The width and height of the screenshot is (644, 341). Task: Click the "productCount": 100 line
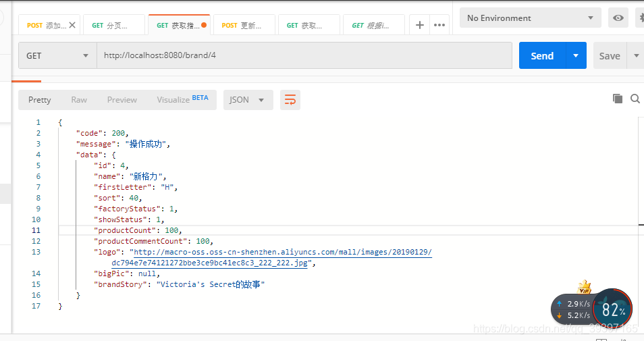click(x=138, y=230)
